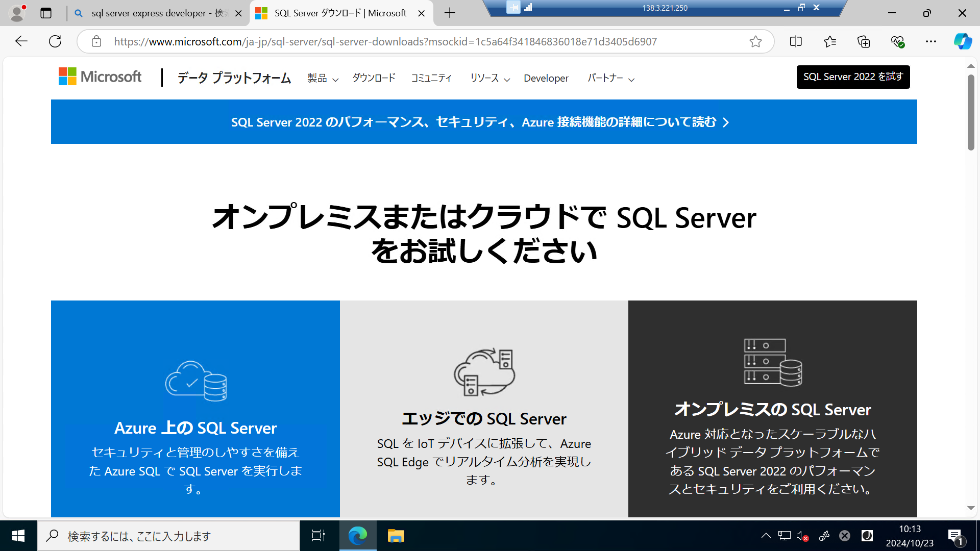980x551 pixels.
Task: Open the Collections icon
Action: click(864, 41)
